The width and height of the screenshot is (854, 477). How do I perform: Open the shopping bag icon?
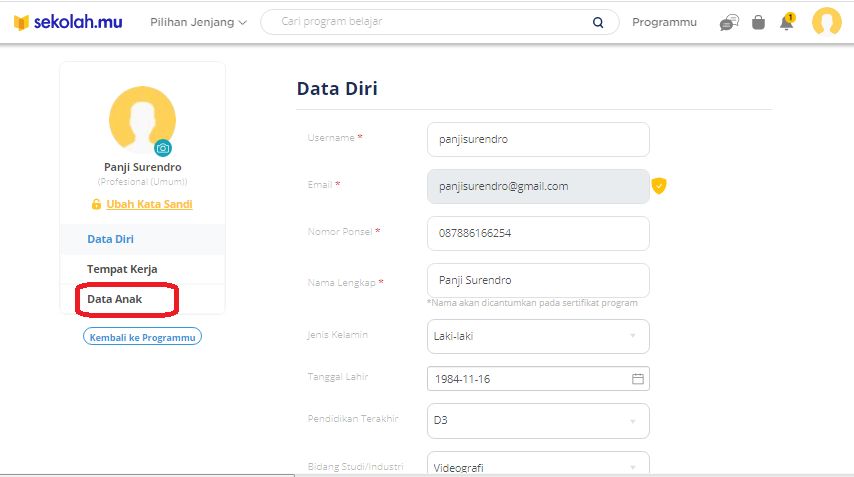758,22
